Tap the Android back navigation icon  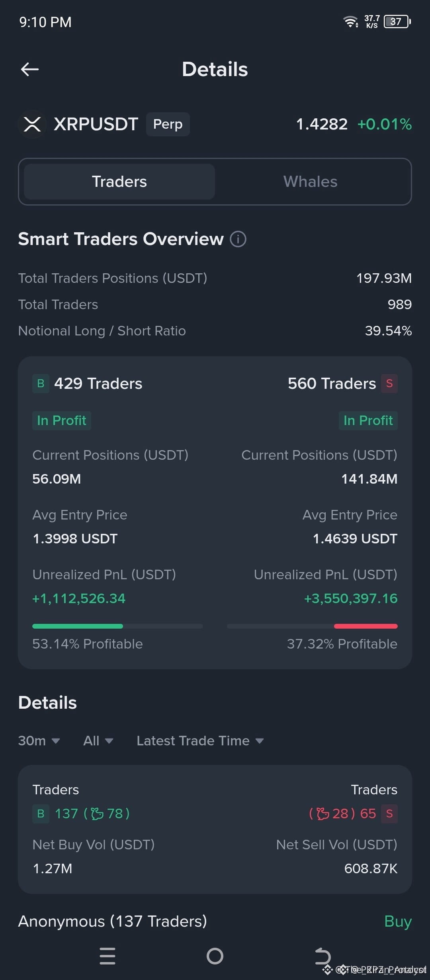pos(323,956)
